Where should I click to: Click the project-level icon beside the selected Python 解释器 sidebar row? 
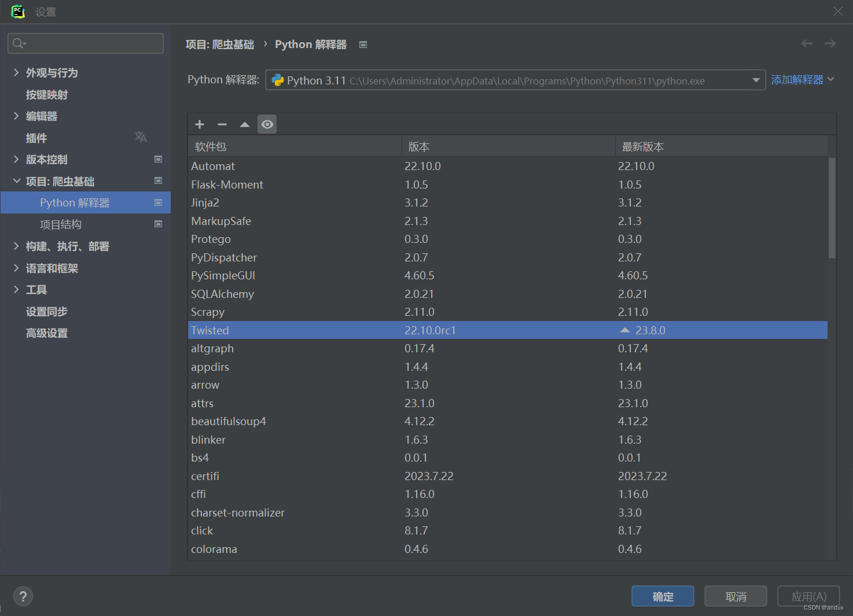tap(158, 202)
